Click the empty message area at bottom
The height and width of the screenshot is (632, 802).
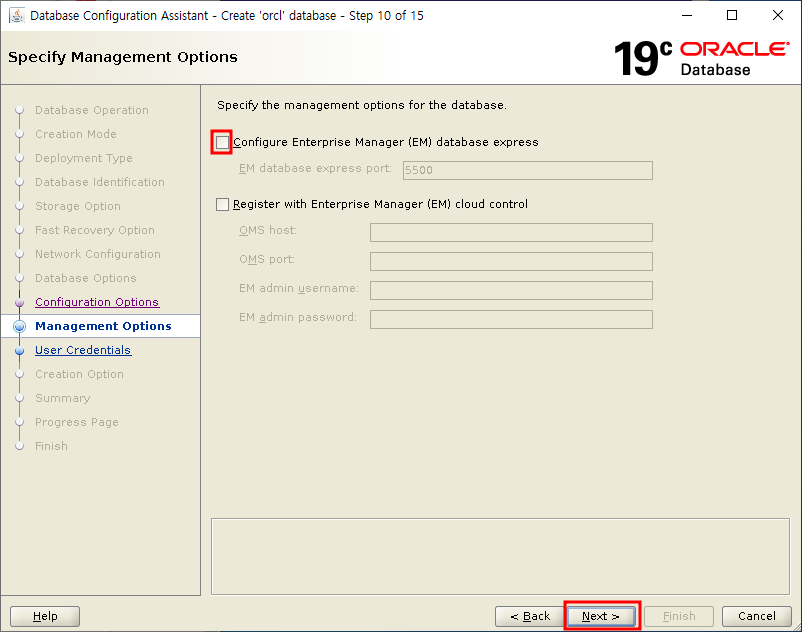[x=500, y=557]
